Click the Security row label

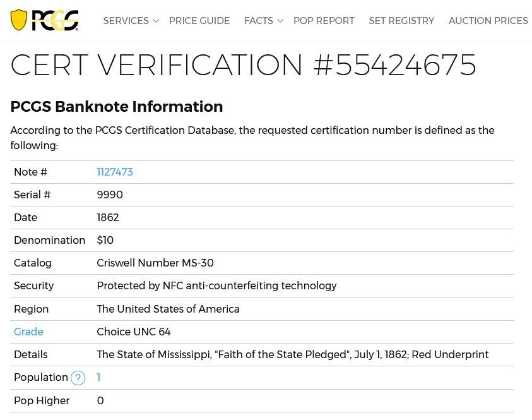click(33, 286)
